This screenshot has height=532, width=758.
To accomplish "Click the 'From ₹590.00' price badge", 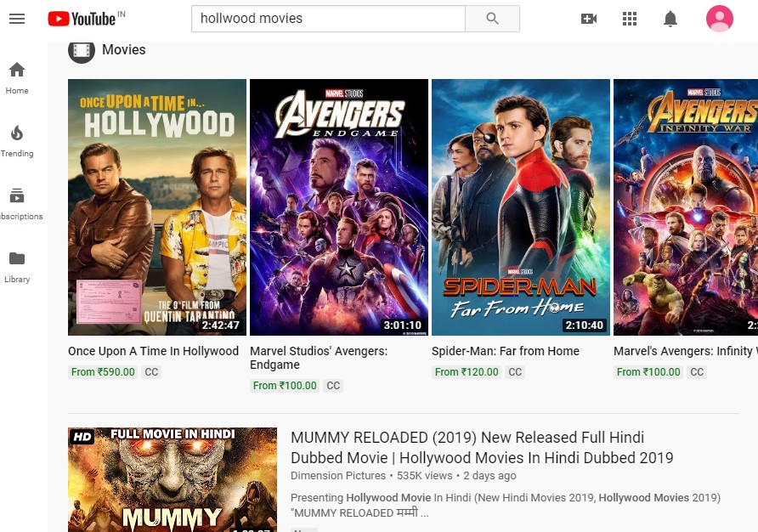I will (103, 372).
